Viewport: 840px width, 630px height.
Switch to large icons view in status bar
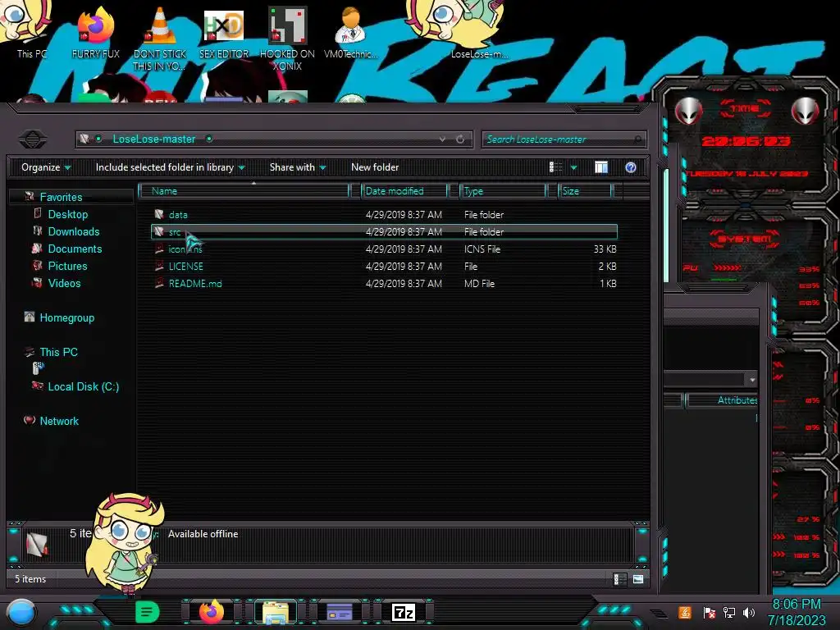pos(638,579)
